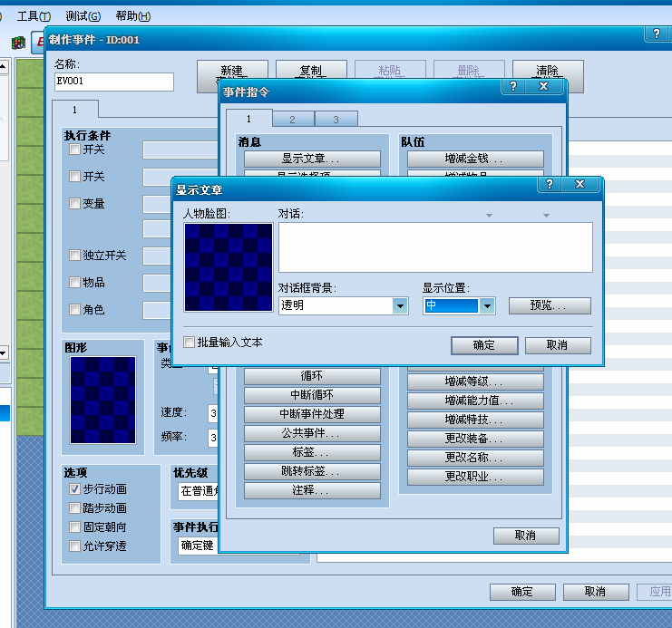The image size is (672, 628).
Task: Click help button of 制作事件 window
Action: point(657,34)
